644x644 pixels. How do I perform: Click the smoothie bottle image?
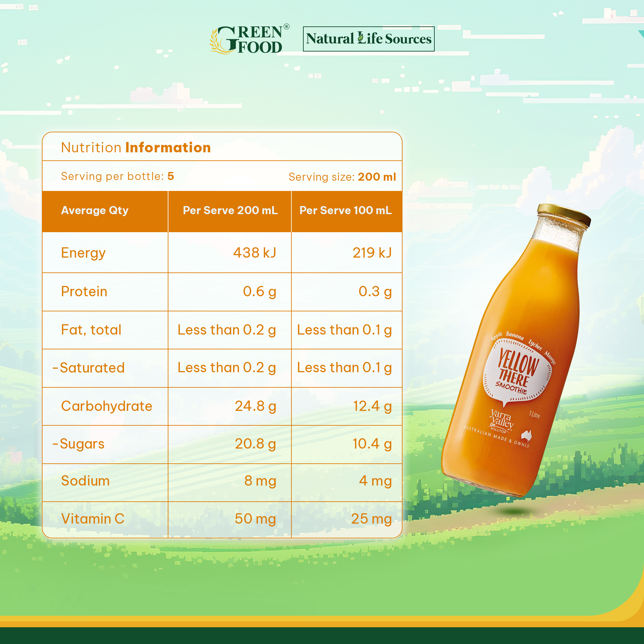pyautogui.click(x=515, y=350)
